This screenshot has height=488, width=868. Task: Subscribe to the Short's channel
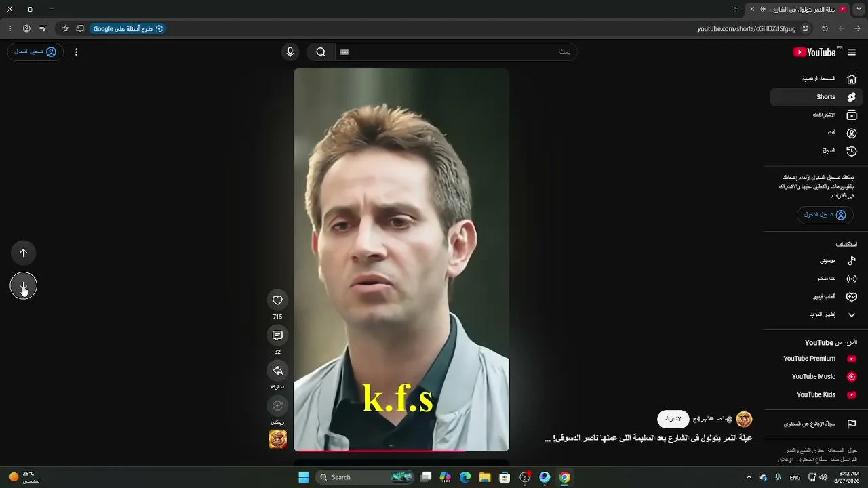[x=673, y=419]
